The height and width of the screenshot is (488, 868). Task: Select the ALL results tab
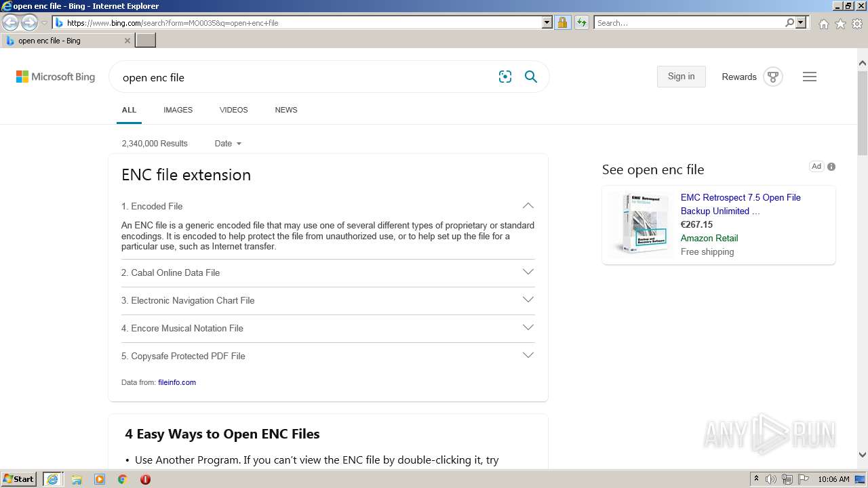click(129, 110)
